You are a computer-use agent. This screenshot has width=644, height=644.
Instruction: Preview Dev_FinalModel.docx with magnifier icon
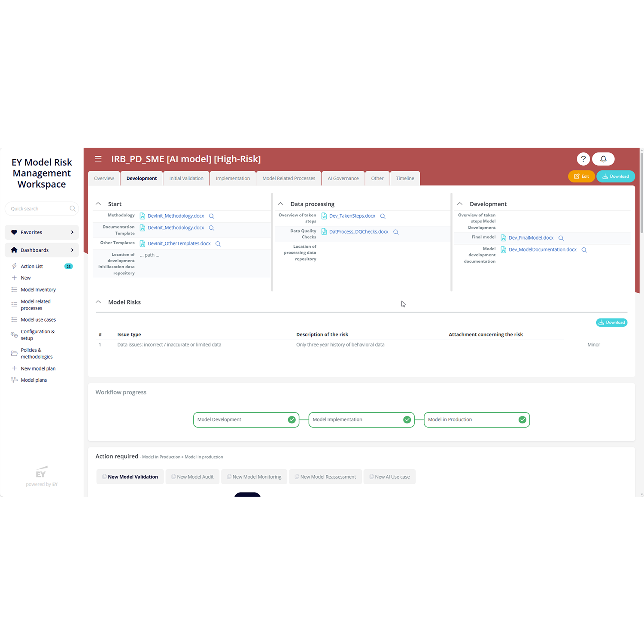(561, 238)
